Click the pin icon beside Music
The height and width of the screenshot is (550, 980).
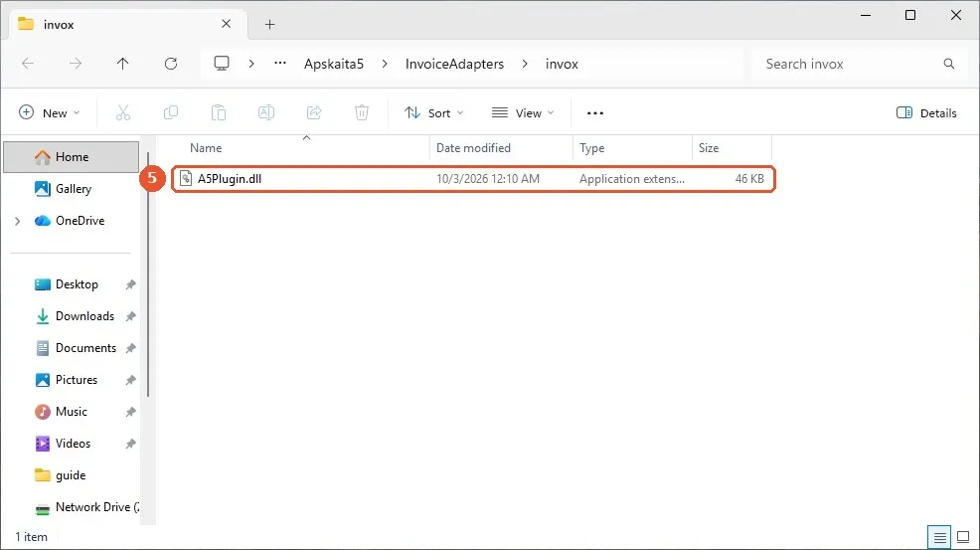[130, 413]
